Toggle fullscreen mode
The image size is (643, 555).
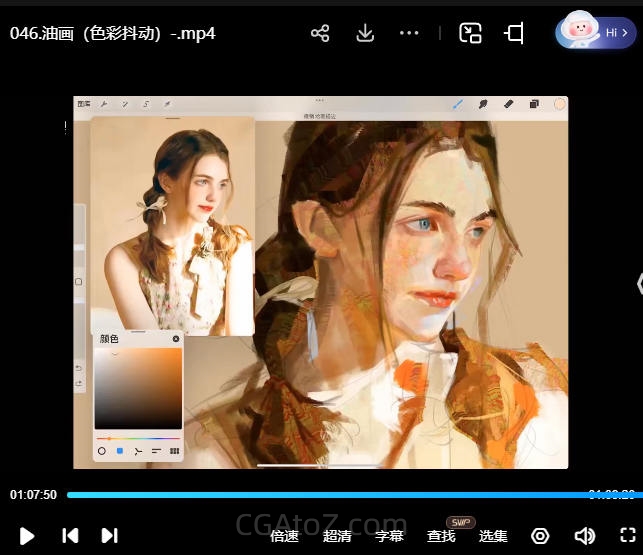point(627,535)
